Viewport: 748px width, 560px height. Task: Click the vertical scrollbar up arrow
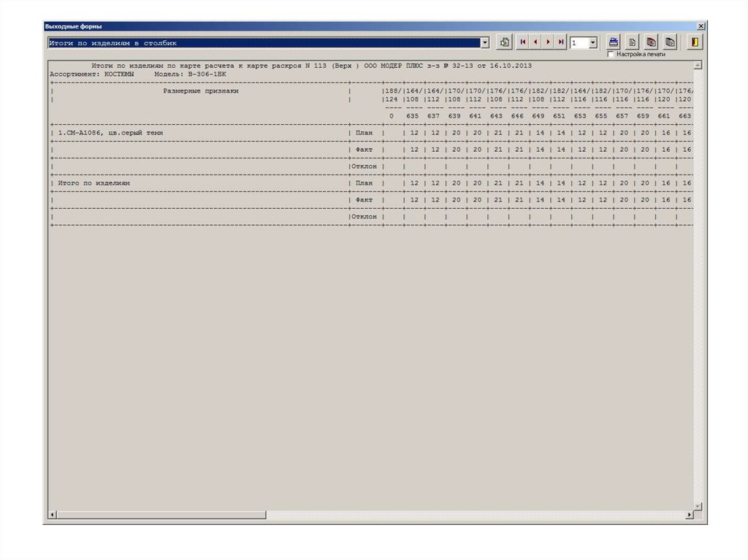(698, 66)
